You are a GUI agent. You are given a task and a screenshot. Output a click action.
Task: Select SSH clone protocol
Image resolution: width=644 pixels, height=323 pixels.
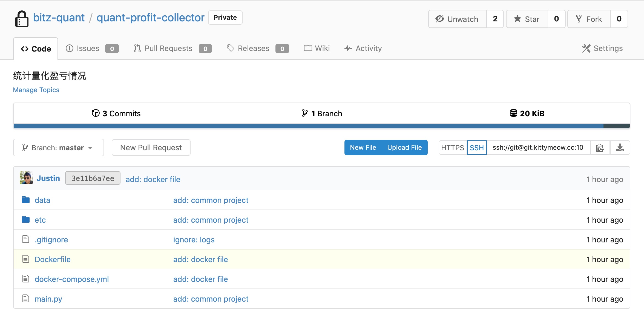[477, 148]
